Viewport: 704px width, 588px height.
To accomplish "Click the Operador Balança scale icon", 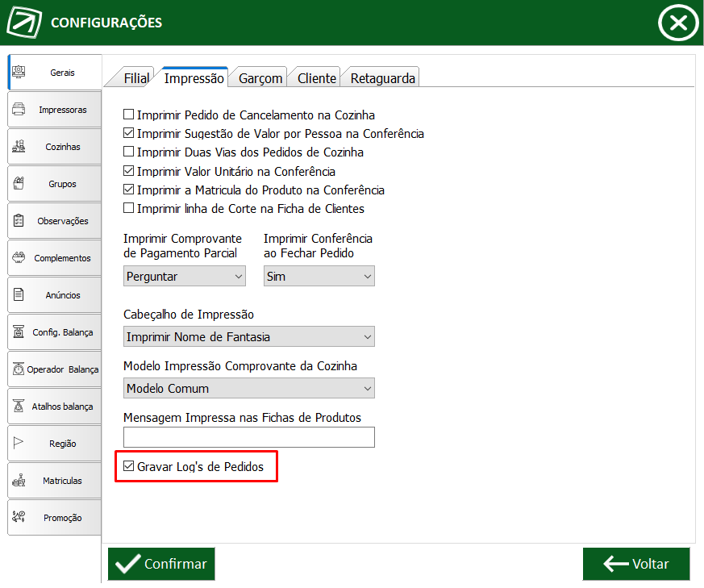I will (19, 369).
